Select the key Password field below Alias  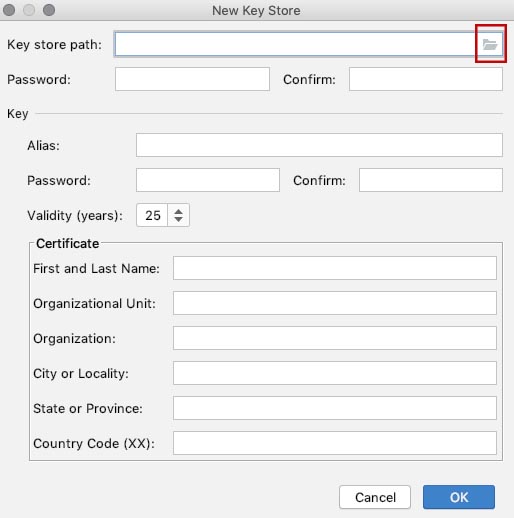click(x=208, y=180)
